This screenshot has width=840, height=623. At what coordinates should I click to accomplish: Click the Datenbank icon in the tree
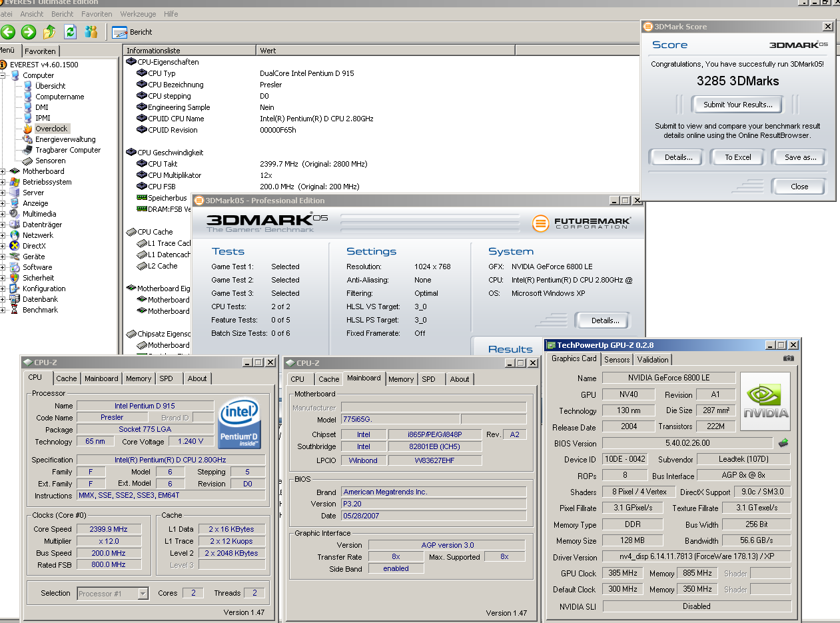pos(15,299)
